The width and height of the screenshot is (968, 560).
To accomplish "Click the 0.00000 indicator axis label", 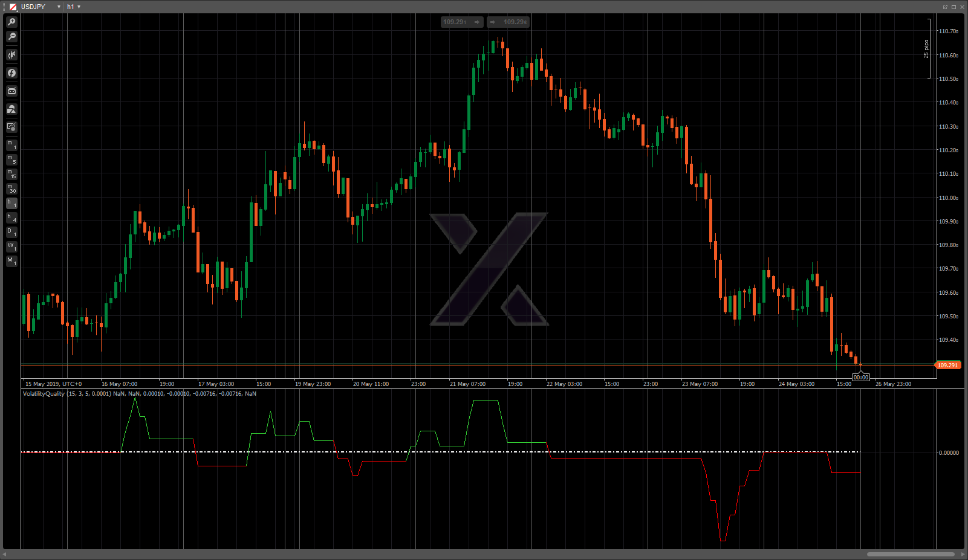I will [948, 453].
